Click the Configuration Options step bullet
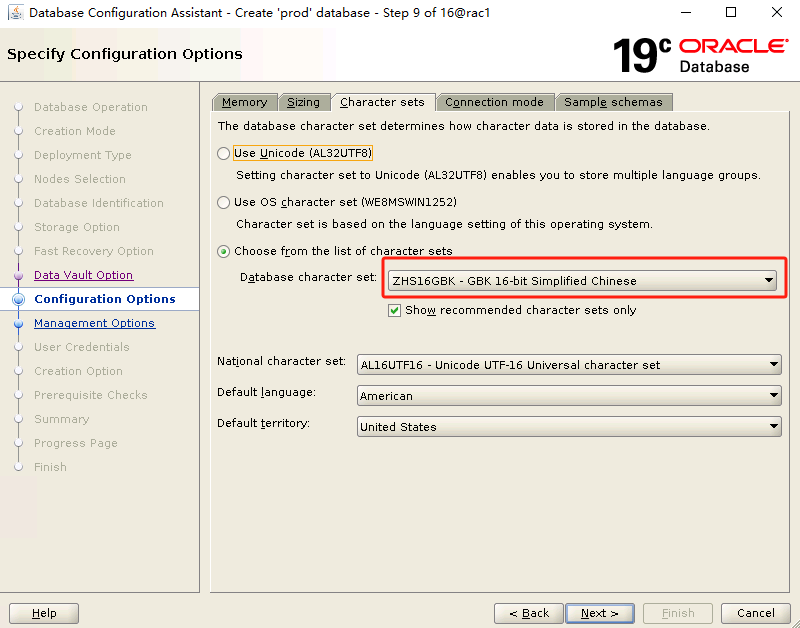The image size is (800, 628). tap(19, 299)
